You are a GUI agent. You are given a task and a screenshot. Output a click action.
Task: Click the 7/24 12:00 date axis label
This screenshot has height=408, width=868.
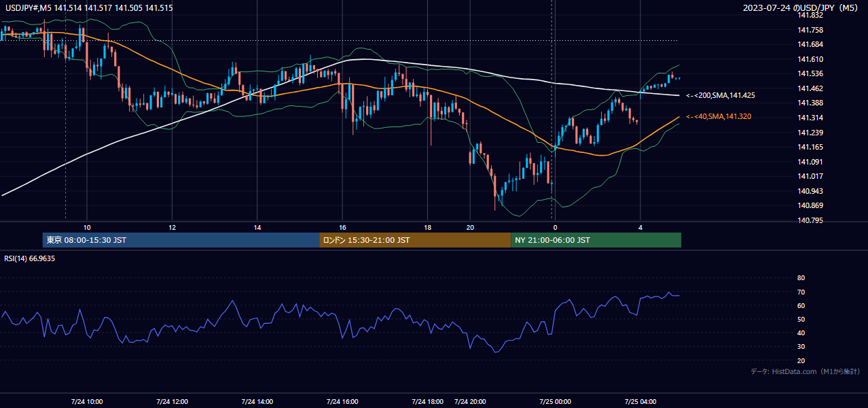coord(172,402)
